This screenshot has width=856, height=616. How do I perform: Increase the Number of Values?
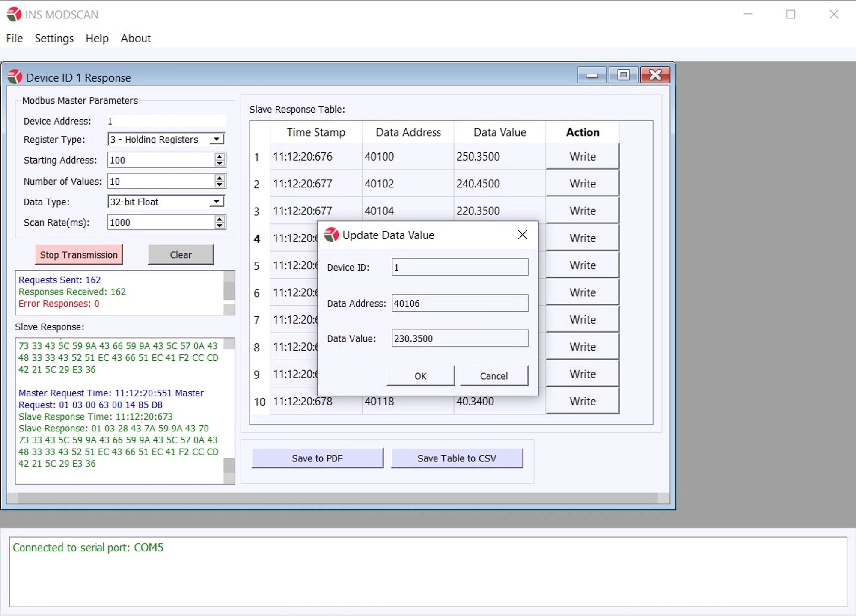(220, 178)
